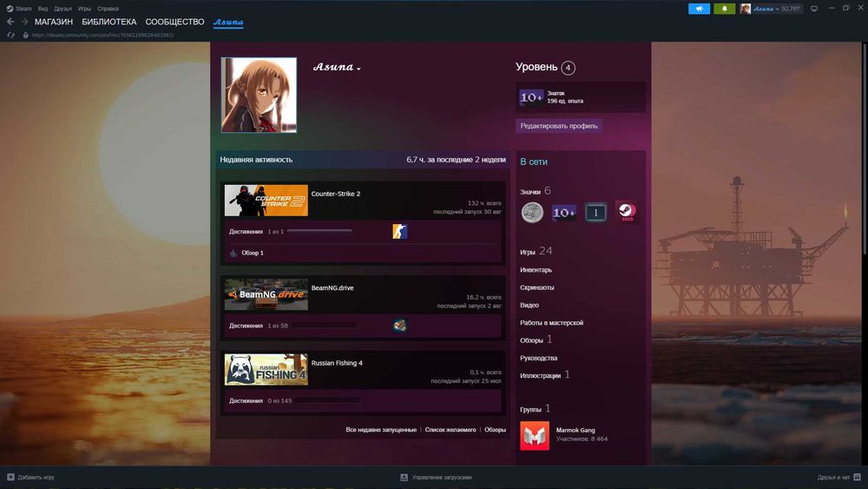Viewport: 868px width, 489px height.
Task: Select the Asuna tab in navigation
Action: (228, 22)
